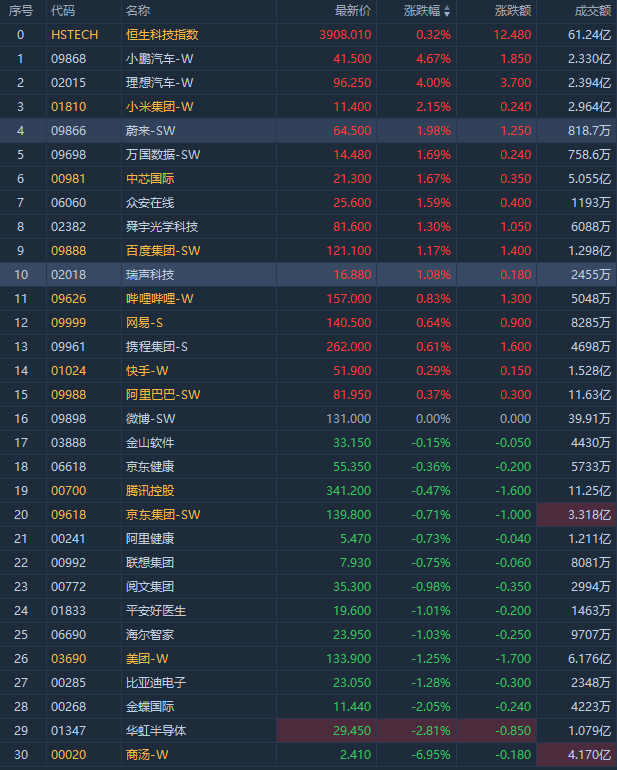617x770 pixels.
Task: Sort by the 涨跌幅 sort arrow icon
Action: [x=447, y=11]
